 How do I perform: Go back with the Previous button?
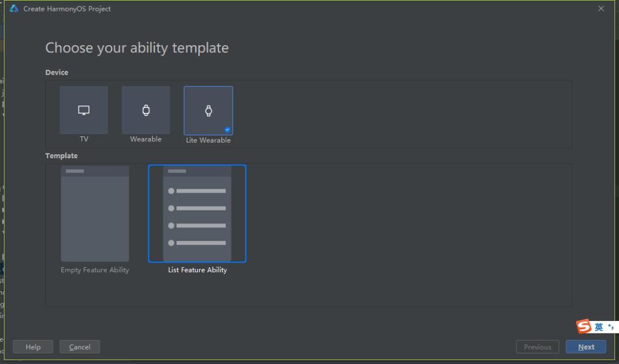pyautogui.click(x=537, y=347)
